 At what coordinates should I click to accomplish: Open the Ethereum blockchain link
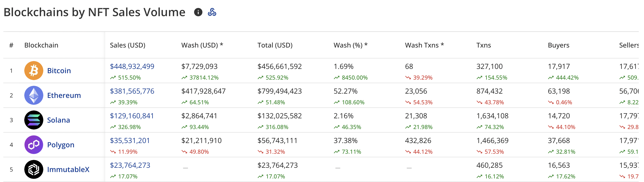coord(64,95)
